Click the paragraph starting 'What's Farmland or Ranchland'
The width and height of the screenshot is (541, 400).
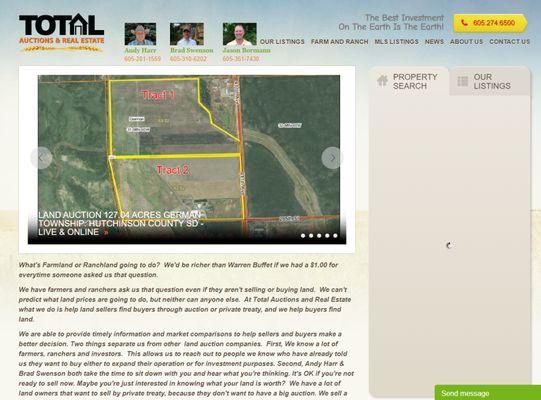click(x=178, y=270)
